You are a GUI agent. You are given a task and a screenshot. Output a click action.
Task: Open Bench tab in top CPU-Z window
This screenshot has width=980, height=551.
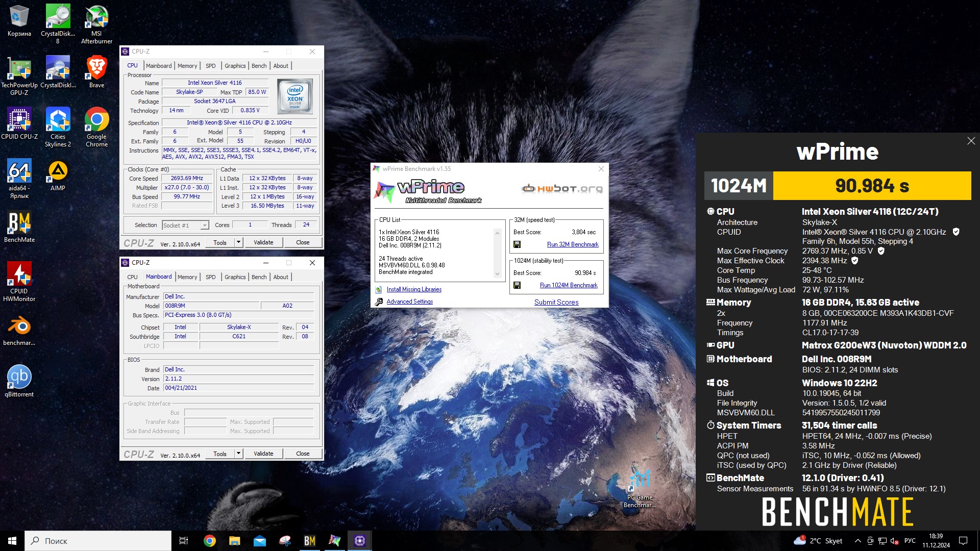259,66
